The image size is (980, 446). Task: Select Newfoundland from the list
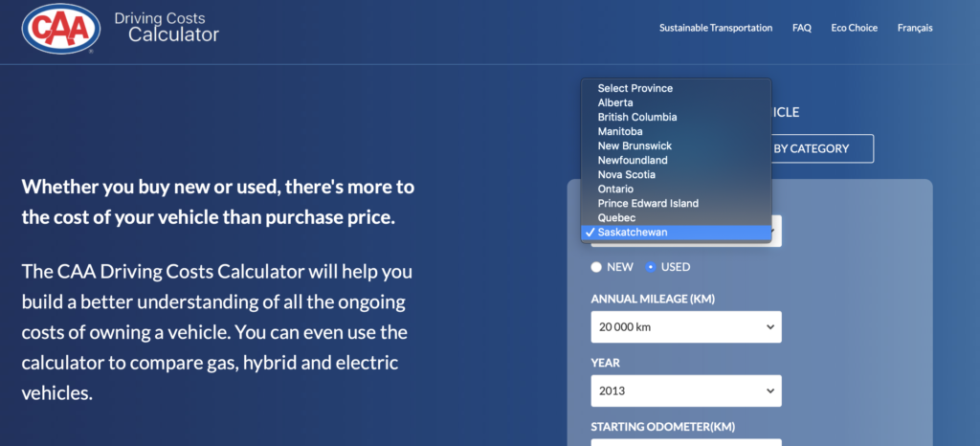click(x=677, y=160)
